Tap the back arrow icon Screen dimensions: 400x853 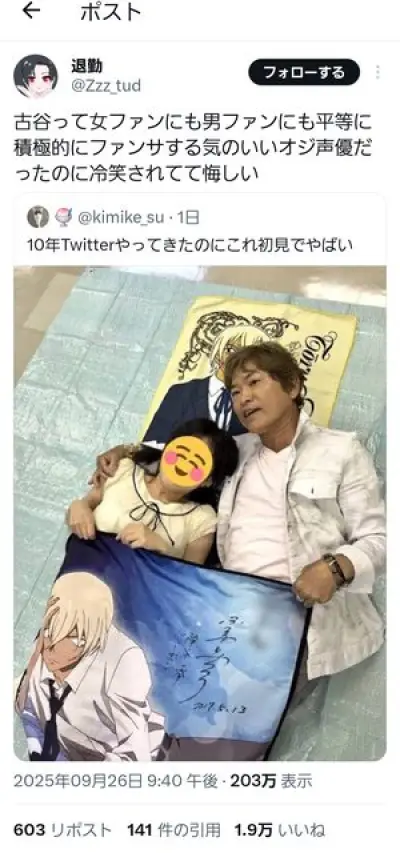31,10
